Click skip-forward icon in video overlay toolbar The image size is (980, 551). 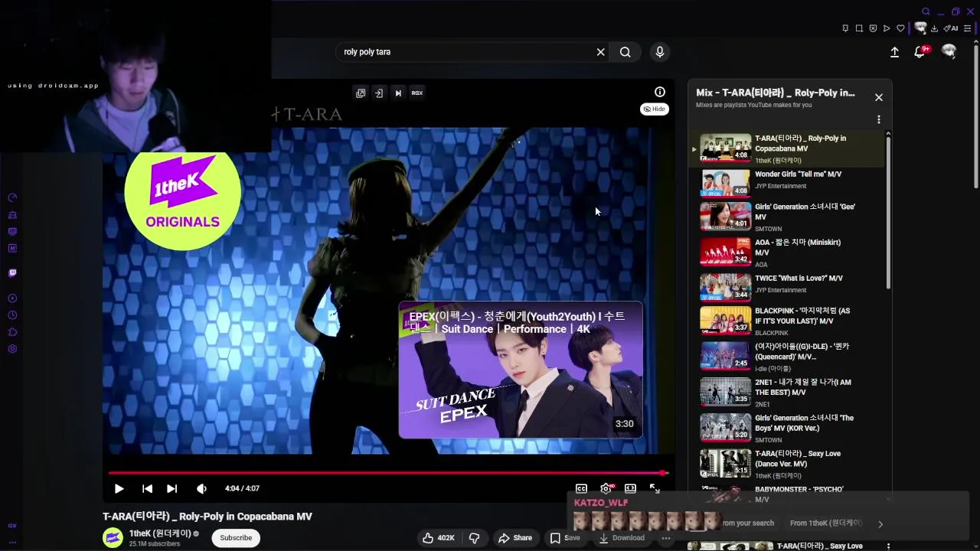(398, 93)
